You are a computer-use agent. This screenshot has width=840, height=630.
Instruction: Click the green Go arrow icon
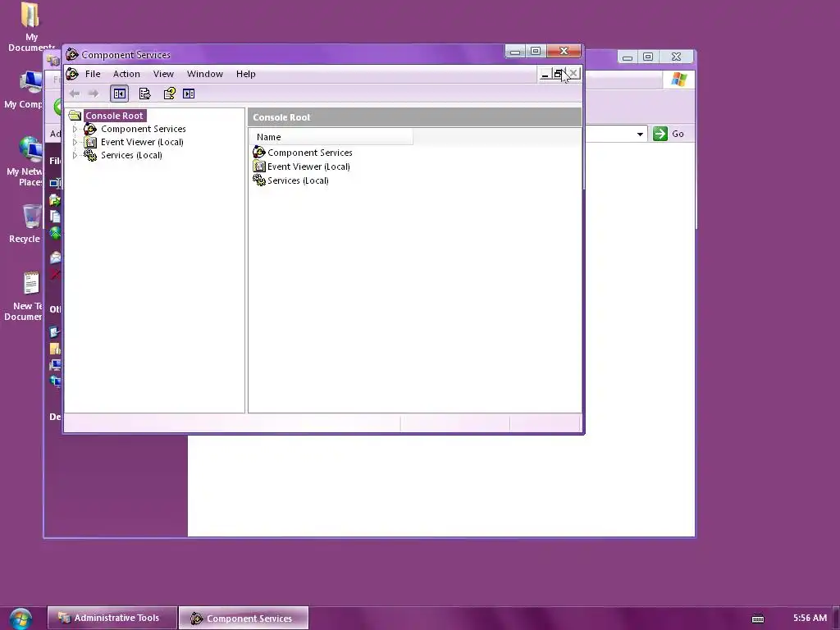660,134
